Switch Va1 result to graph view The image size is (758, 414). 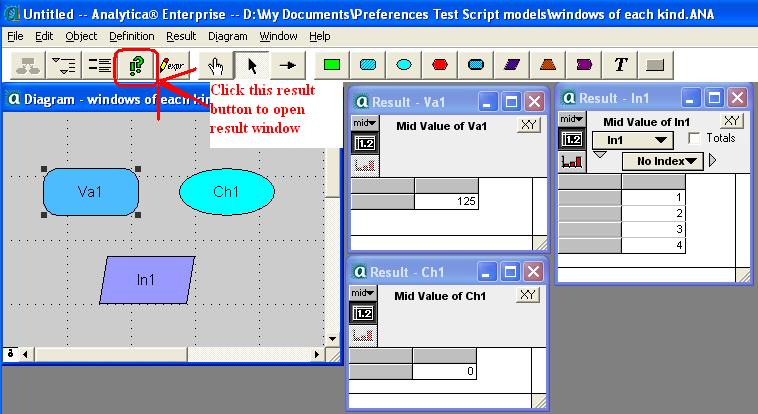pyautogui.click(x=364, y=166)
